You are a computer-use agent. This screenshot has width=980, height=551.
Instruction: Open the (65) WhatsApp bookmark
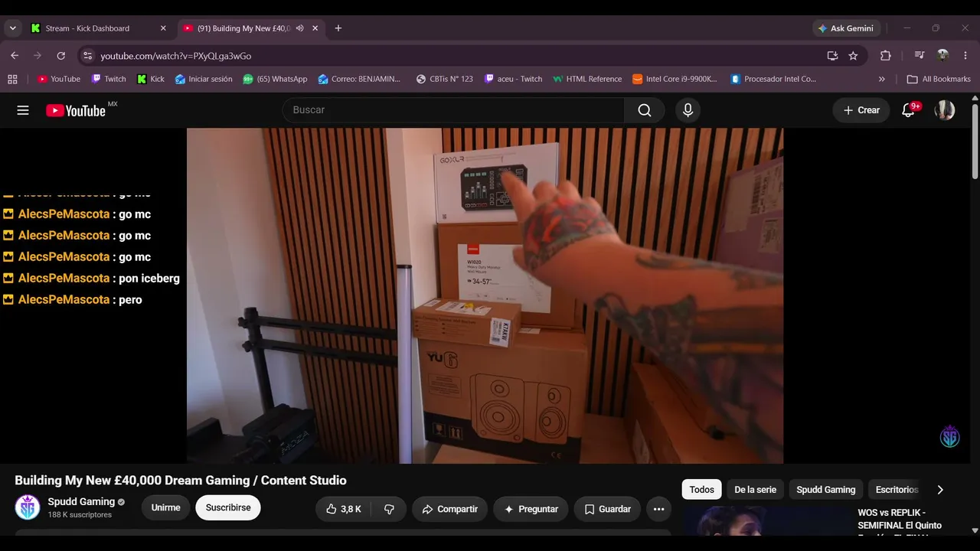(275, 79)
